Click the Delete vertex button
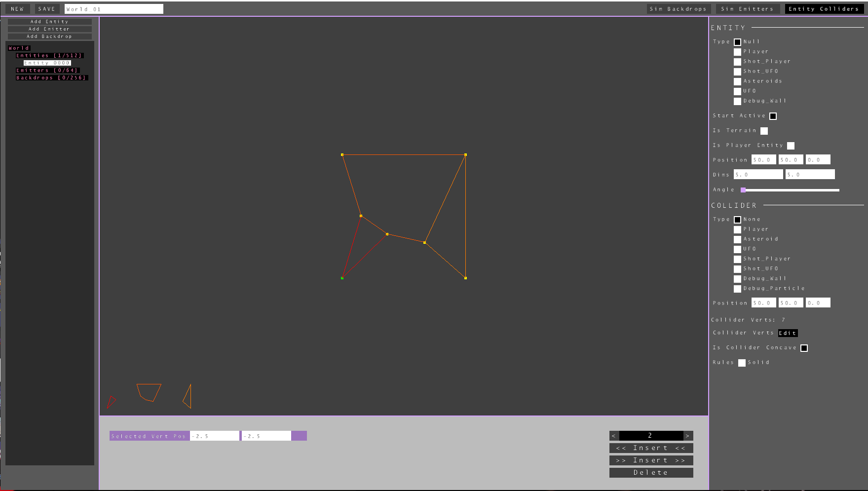The width and height of the screenshot is (868, 491). (x=650, y=473)
